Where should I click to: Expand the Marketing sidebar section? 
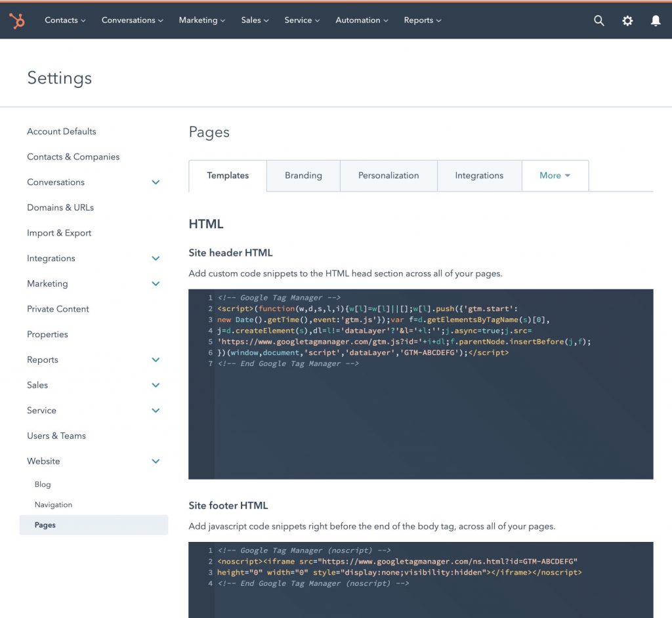pos(156,283)
